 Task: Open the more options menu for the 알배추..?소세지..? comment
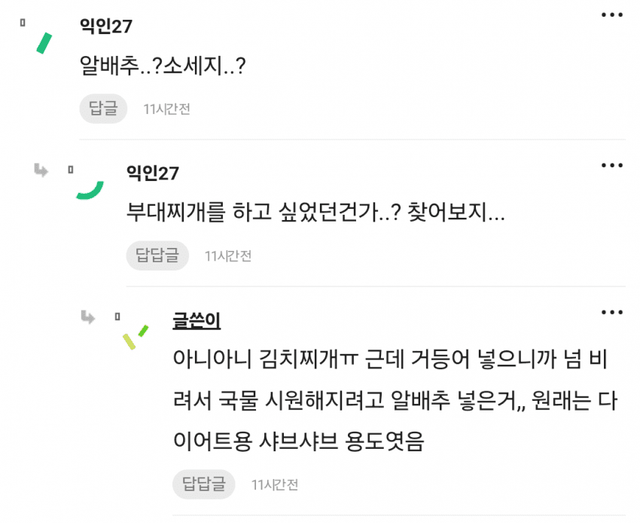(612, 16)
